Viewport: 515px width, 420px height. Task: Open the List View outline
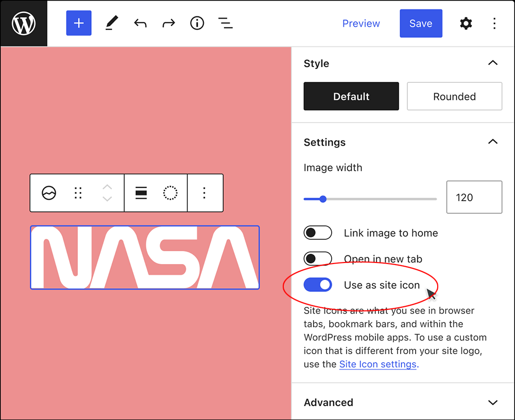point(226,23)
